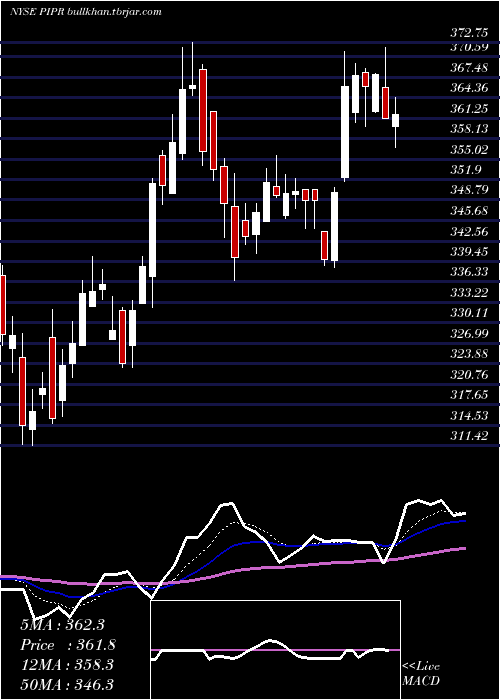Image resolution: width=500 pixels, height=700 pixels.
Task: Select the 333.22 price level
Action: [x=469, y=292]
